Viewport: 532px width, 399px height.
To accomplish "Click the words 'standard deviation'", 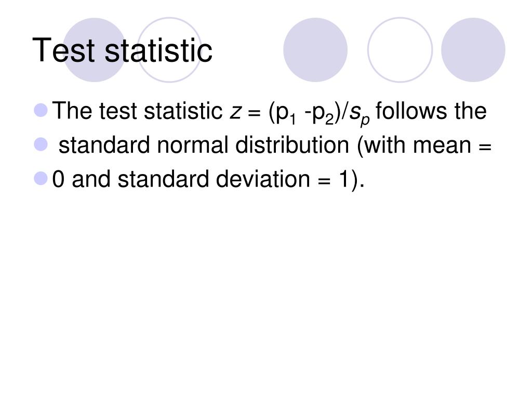I will [214, 179].
